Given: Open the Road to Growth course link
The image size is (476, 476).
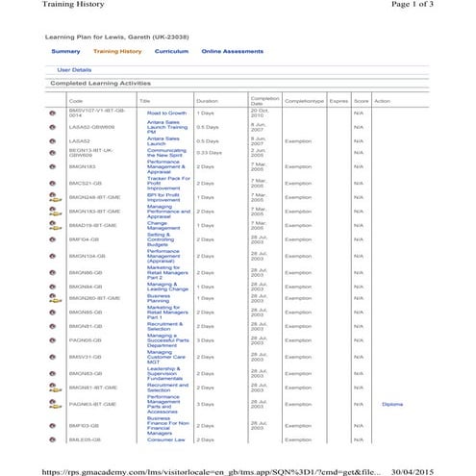Looking at the screenshot, I should coord(166,113).
